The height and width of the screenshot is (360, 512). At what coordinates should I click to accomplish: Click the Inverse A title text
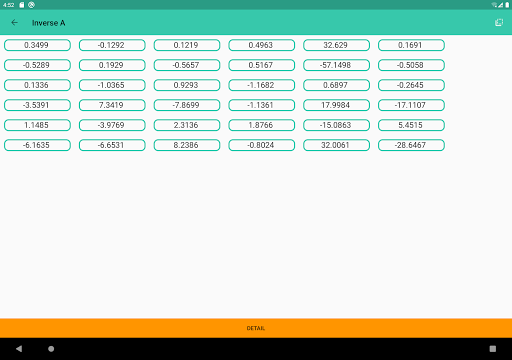pos(48,23)
